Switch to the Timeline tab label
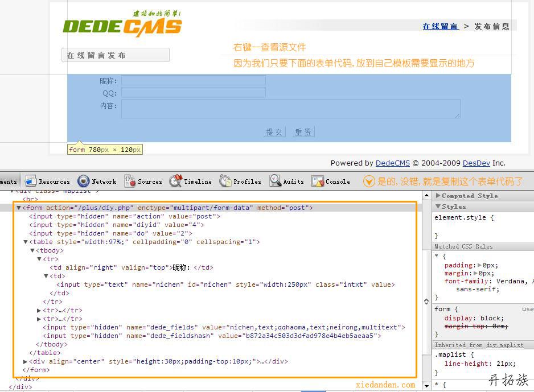Viewport: 534px width, 392px height. 198,181
